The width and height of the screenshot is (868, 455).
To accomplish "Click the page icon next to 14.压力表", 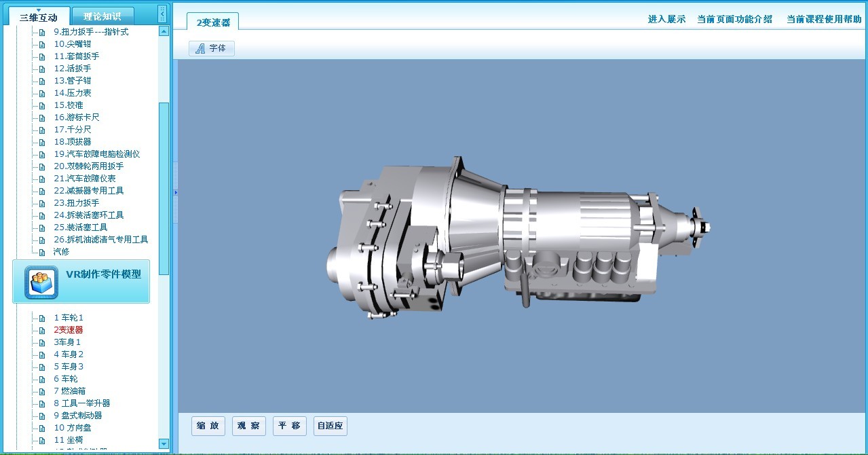I will (41, 93).
